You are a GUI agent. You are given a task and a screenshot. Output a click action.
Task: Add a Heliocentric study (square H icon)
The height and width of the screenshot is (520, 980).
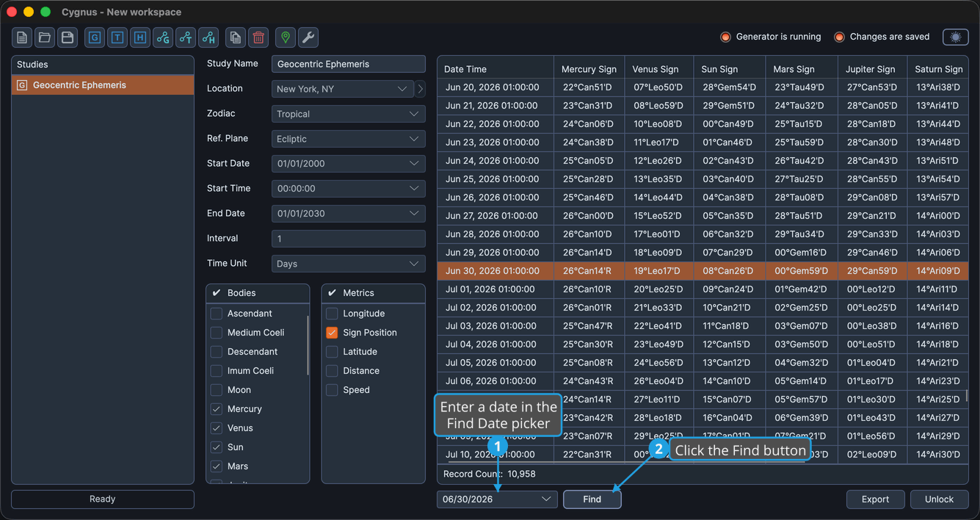pos(140,37)
